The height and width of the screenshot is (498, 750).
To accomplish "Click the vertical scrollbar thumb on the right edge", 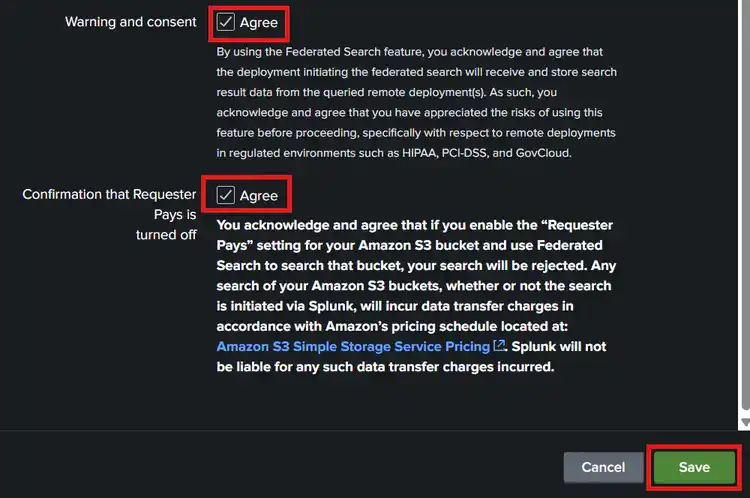I will click(x=743, y=200).
